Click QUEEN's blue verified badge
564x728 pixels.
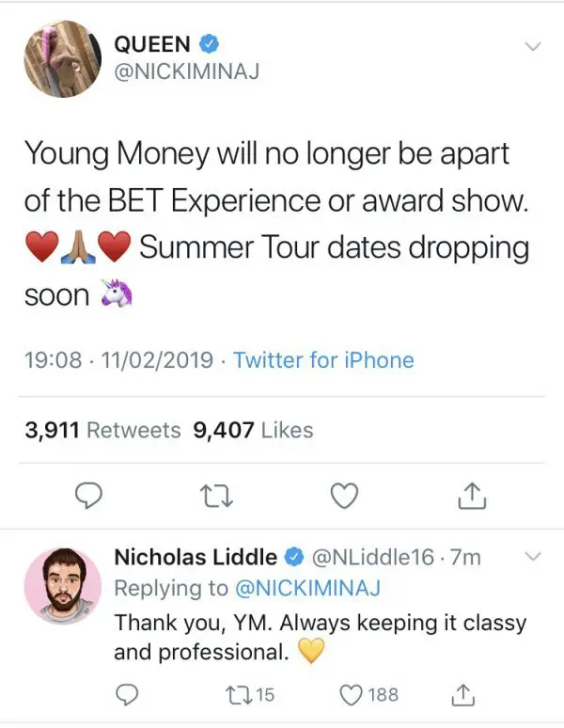tap(211, 43)
